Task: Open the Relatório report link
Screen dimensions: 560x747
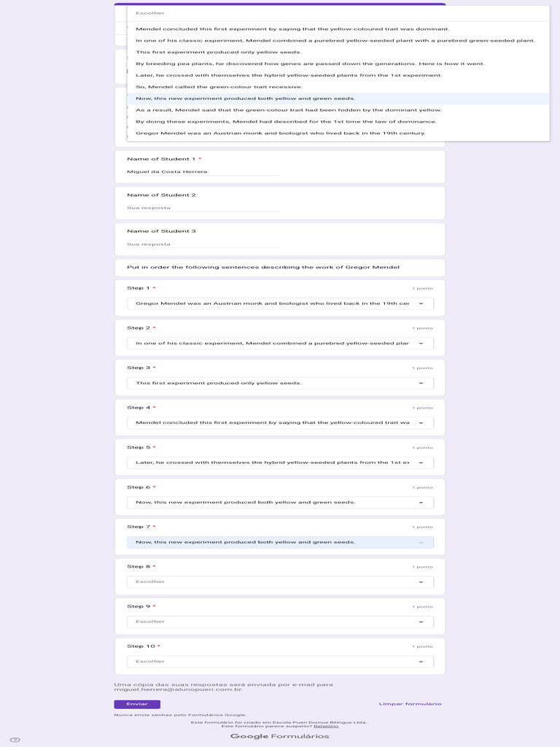Action: click(326, 726)
